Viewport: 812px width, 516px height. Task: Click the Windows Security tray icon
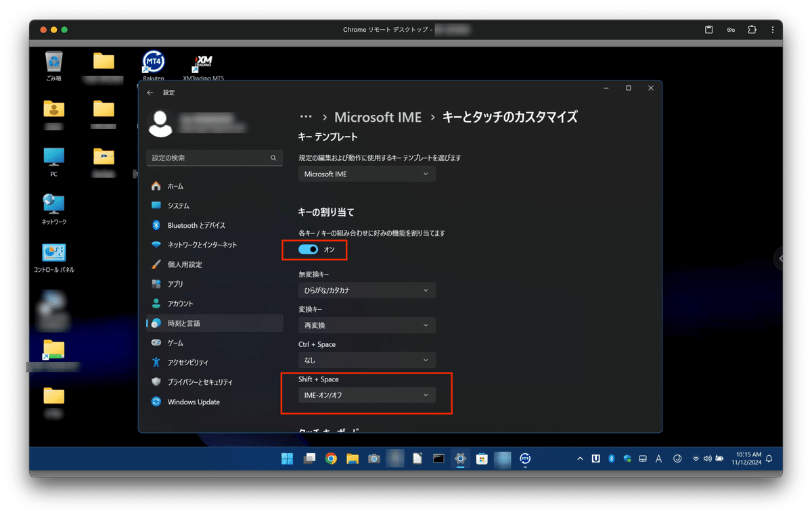click(627, 459)
